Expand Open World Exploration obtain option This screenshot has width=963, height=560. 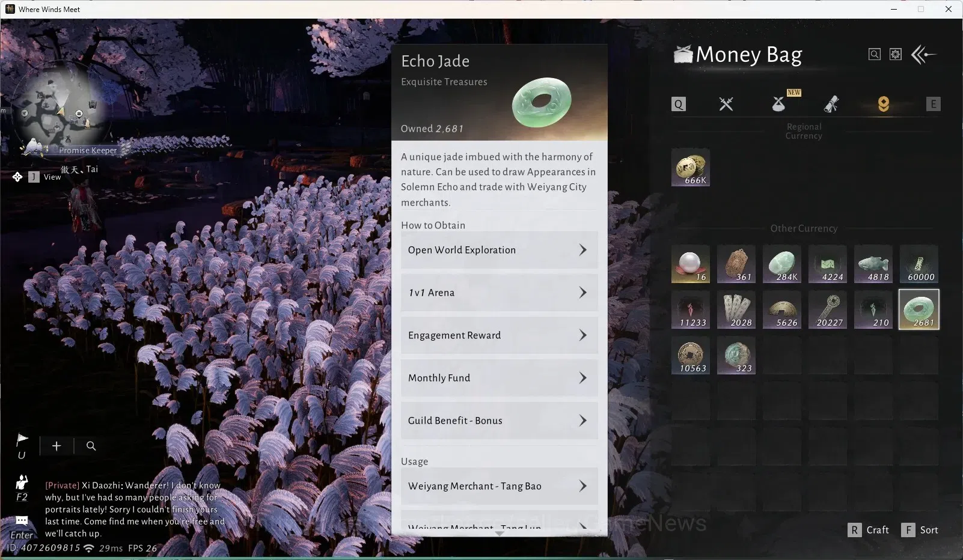[499, 250]
